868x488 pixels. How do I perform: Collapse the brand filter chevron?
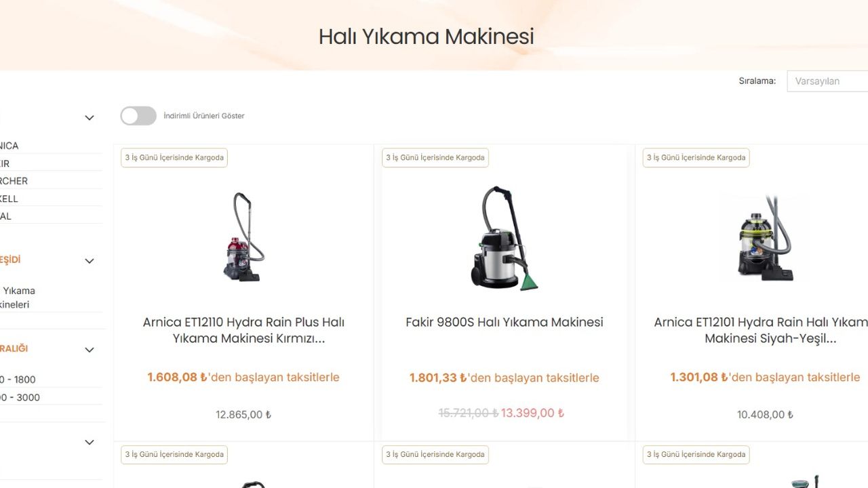pos(89,118)
